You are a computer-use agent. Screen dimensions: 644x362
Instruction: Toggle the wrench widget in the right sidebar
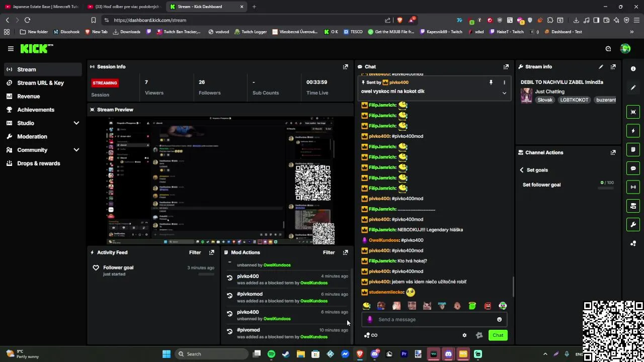point(633,224)
